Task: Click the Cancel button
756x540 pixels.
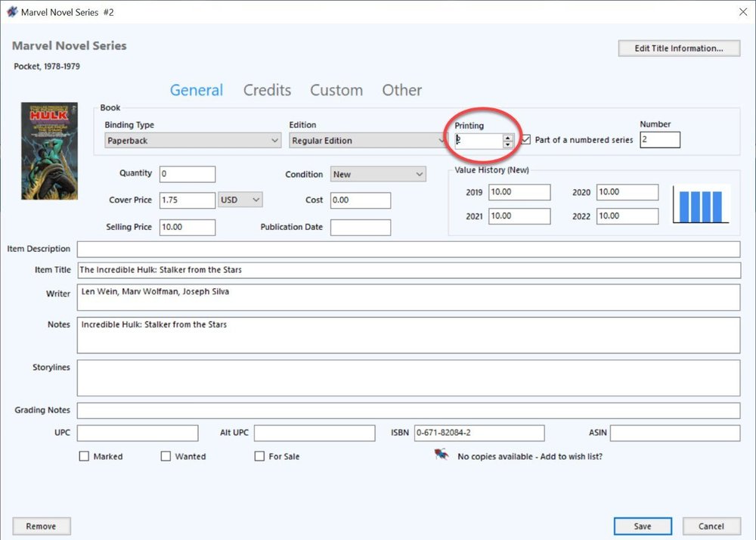Action: click(x=711, y=526)
